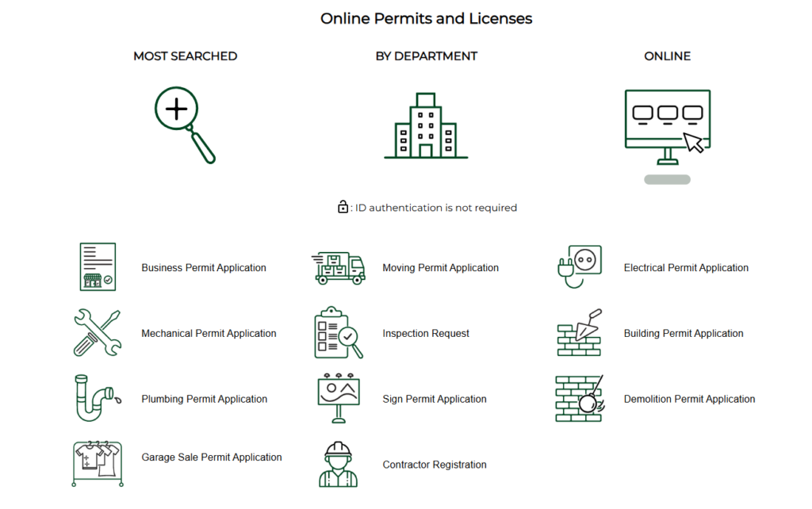Click the wrecking ball demolition icon
The image size is (812, 509).
[580, 399]
